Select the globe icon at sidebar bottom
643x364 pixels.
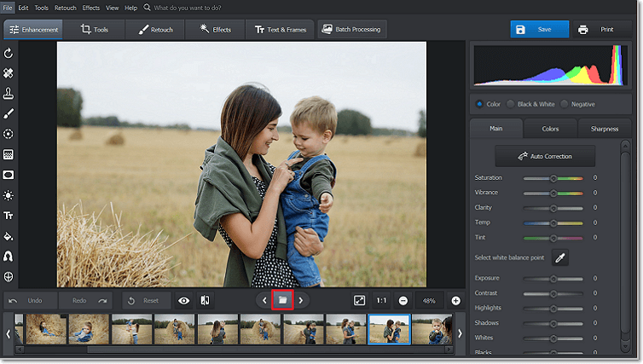point(9,277)
